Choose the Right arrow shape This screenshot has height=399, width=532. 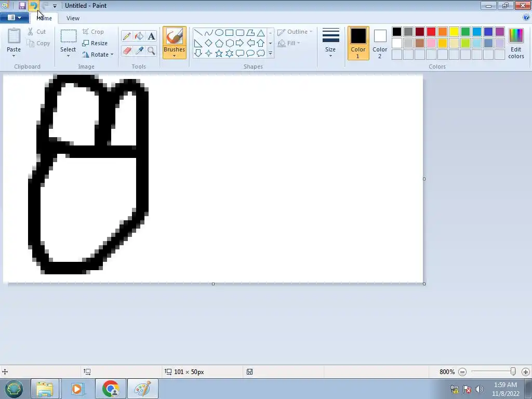[240, 43]
